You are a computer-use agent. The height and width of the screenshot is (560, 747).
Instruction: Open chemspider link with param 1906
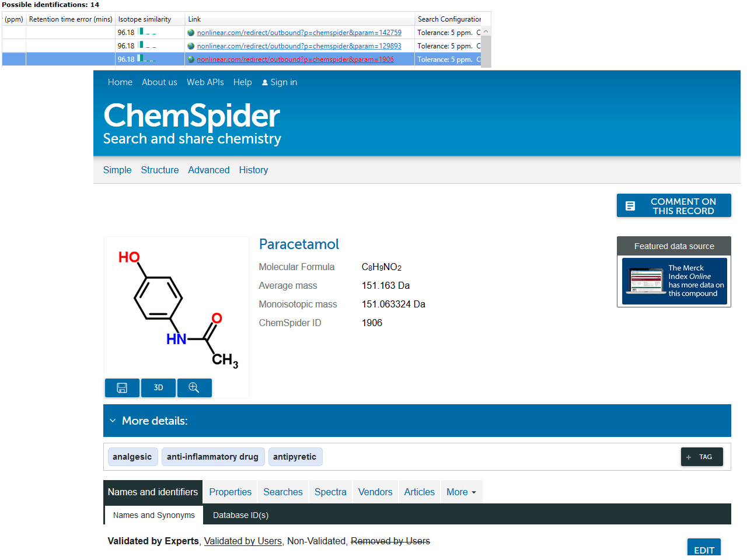[x=295, y=60]
